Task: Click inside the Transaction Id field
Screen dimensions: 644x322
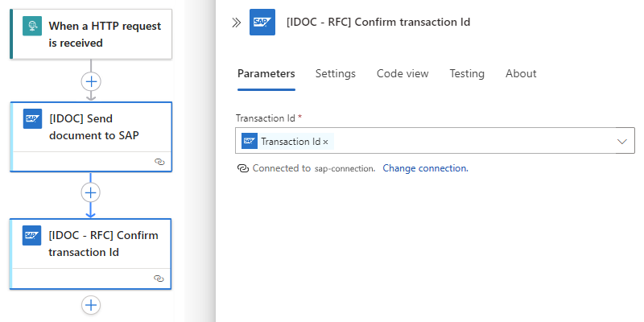Action: 467,142
